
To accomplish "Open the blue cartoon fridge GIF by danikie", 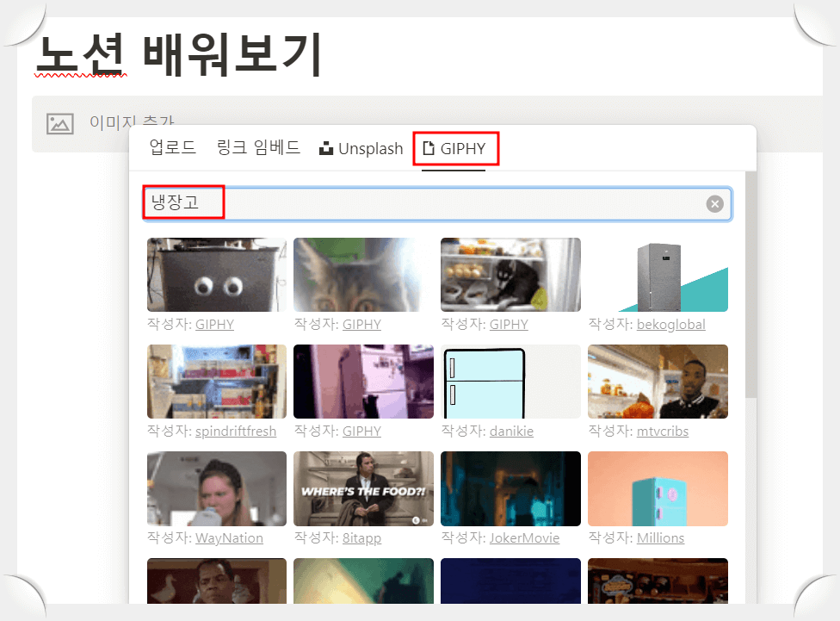I will (x=510, y=381).
